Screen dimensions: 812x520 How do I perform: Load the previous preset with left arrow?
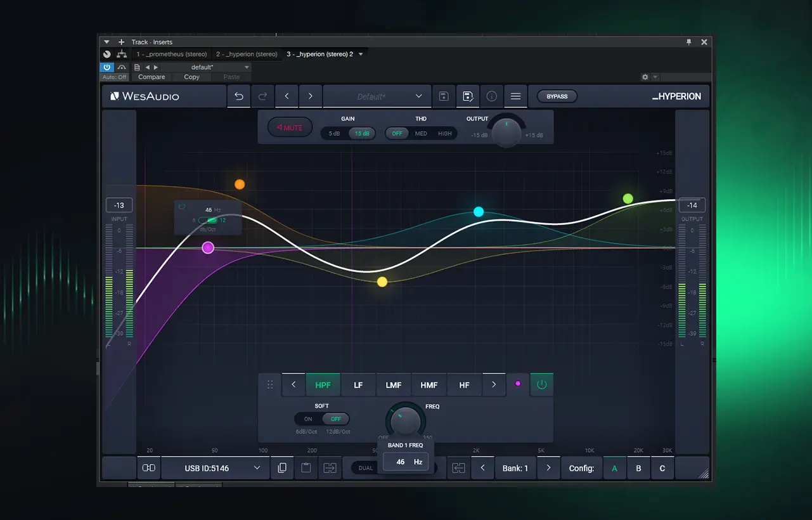tap(287, 96)
